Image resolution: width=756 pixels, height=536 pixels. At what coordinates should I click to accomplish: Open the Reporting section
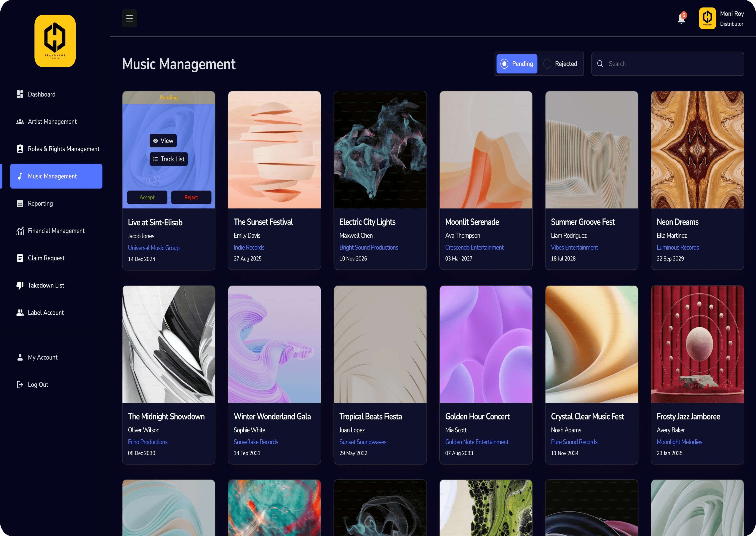point(56,204)
